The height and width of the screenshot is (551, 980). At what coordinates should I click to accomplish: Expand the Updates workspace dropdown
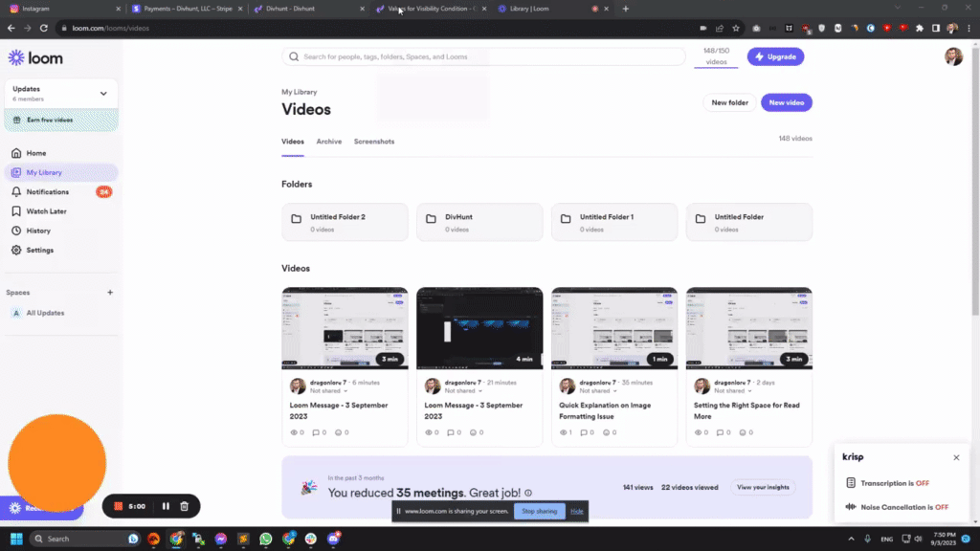(x=103, y=94)
